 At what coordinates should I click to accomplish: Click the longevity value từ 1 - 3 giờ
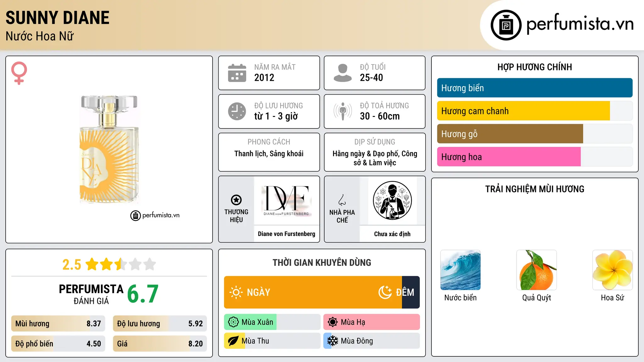(x=276, y=116)
